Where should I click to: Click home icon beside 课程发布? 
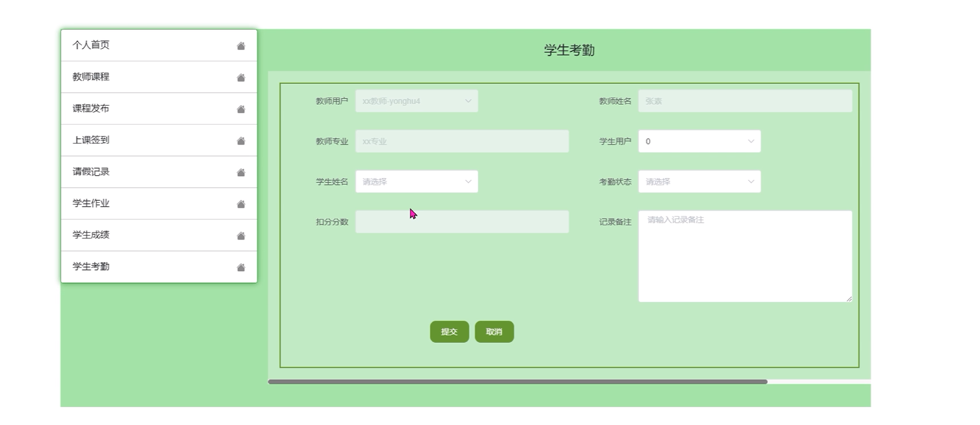point(241,109)
